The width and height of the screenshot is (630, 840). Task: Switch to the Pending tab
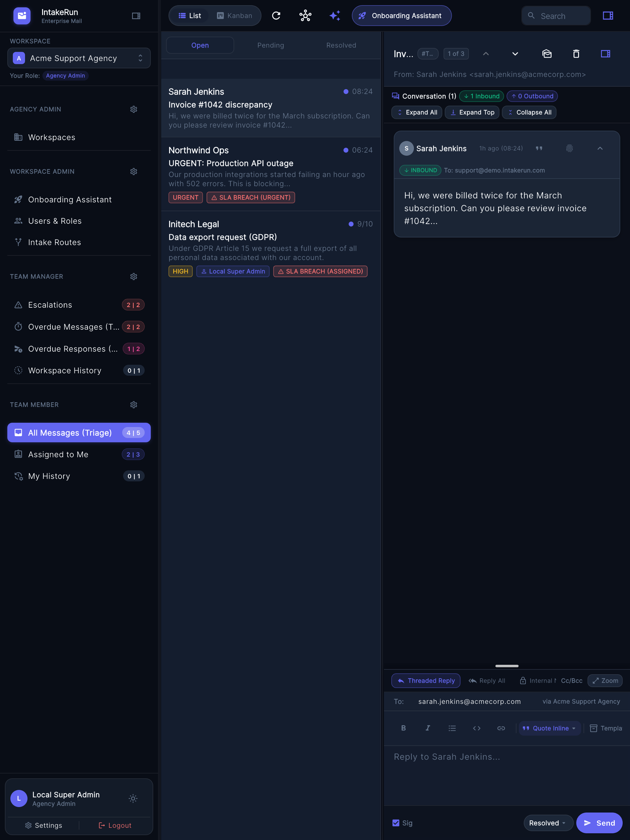[x=270, y=45]
